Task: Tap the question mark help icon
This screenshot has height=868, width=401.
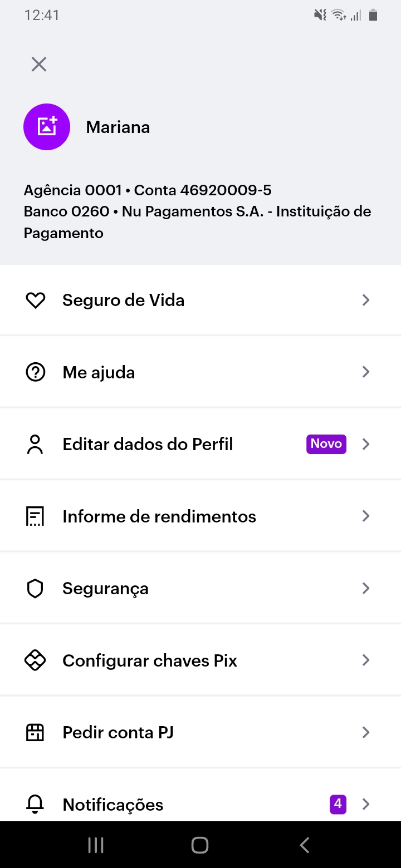Action: click(35, 372)
